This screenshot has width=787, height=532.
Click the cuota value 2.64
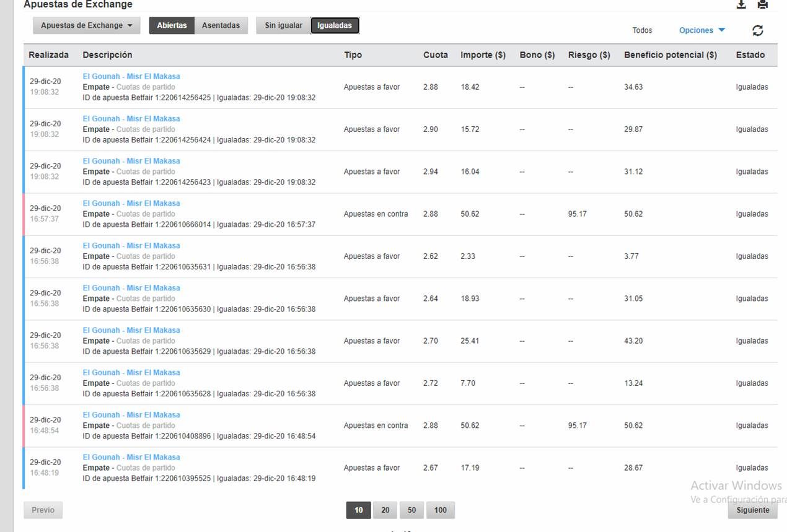coord(431,299)
